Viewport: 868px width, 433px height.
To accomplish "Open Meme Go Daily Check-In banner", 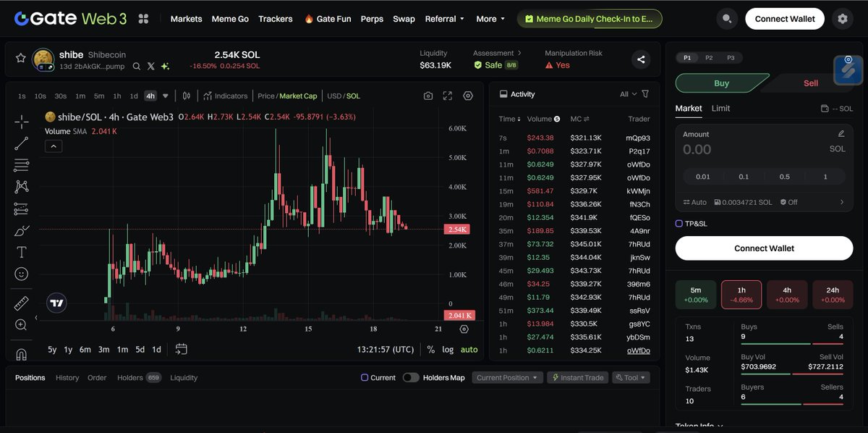I will (589, 19).
